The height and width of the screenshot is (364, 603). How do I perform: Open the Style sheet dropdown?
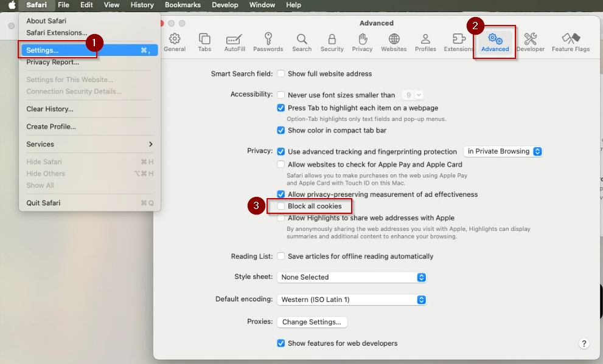coord(420,278)
